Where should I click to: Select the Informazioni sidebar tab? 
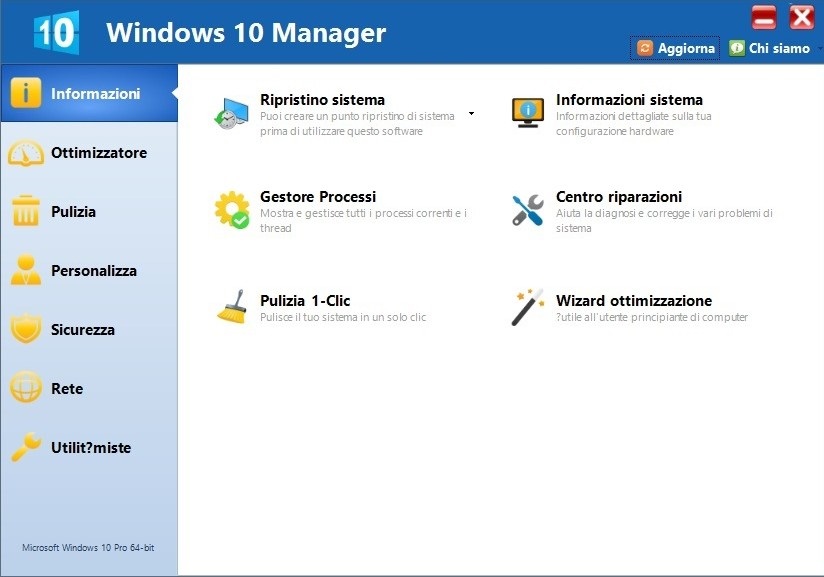click(x=89, y=93)
